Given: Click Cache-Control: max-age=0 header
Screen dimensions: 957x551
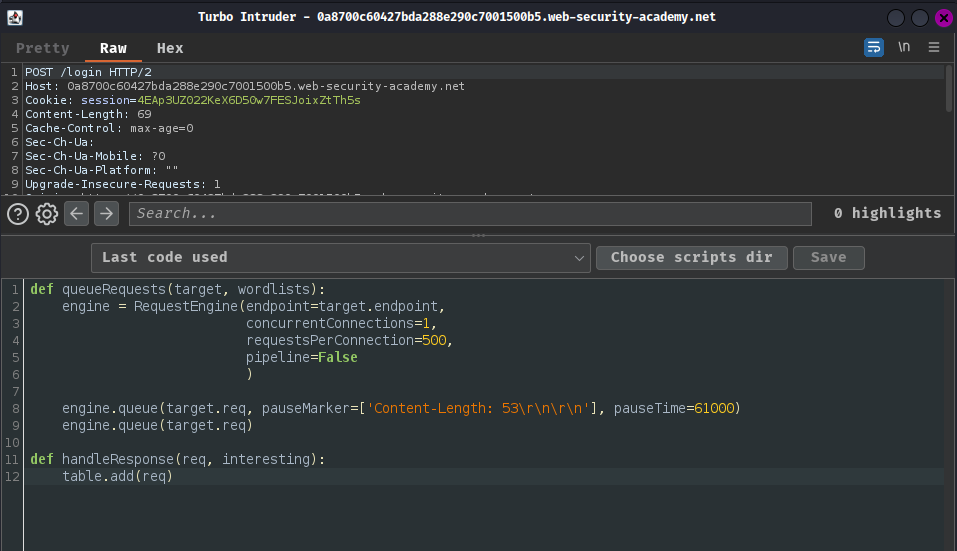Looking at the screenshot, I should 109,128.
